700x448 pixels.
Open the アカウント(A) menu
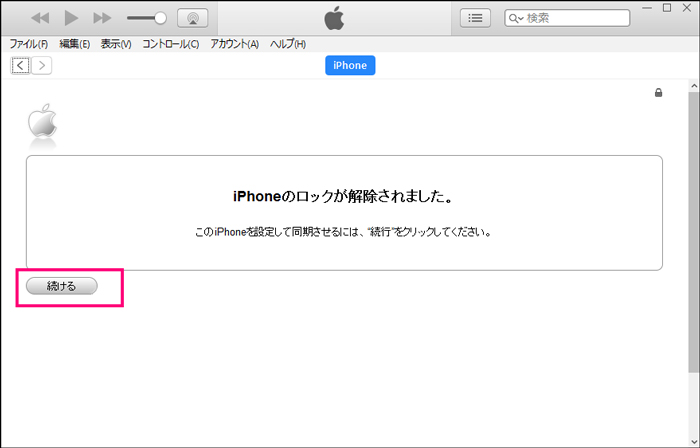click(x=234, y=44)
